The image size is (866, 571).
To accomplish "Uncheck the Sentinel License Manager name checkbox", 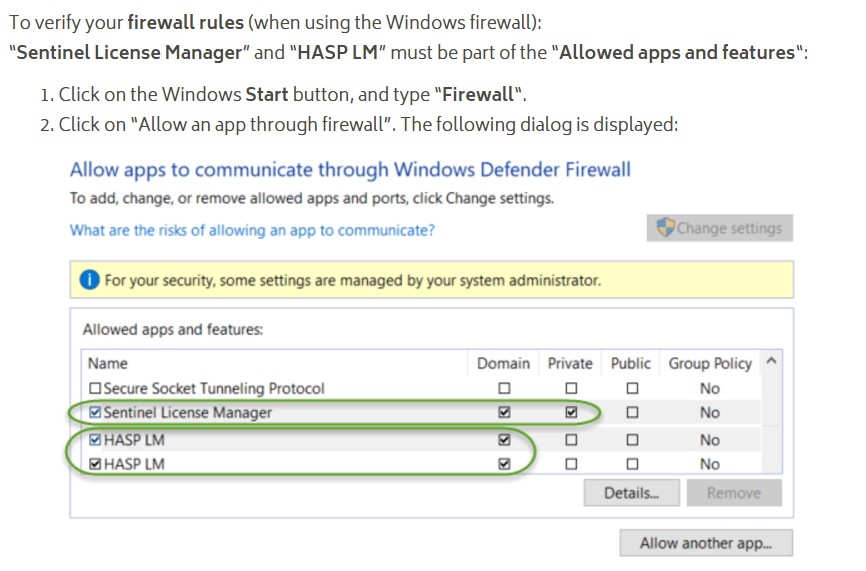I will 95,412.
